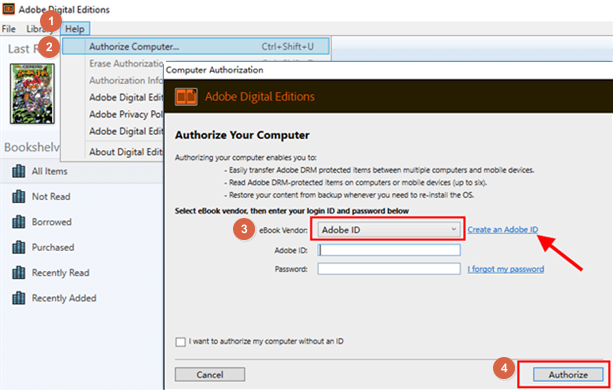Choose Authorization Information menu entry
613x390 pixels.
pyautogui.click(x=125, y=81)
